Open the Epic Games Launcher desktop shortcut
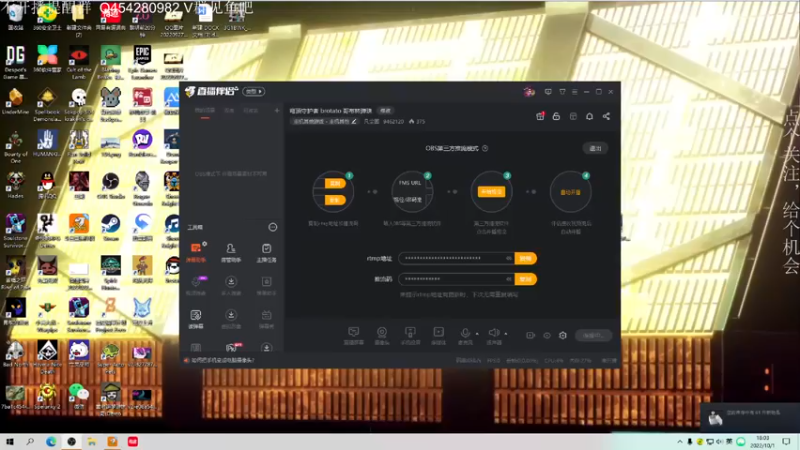This screenshot has width=800, height=450. [142, 62]
